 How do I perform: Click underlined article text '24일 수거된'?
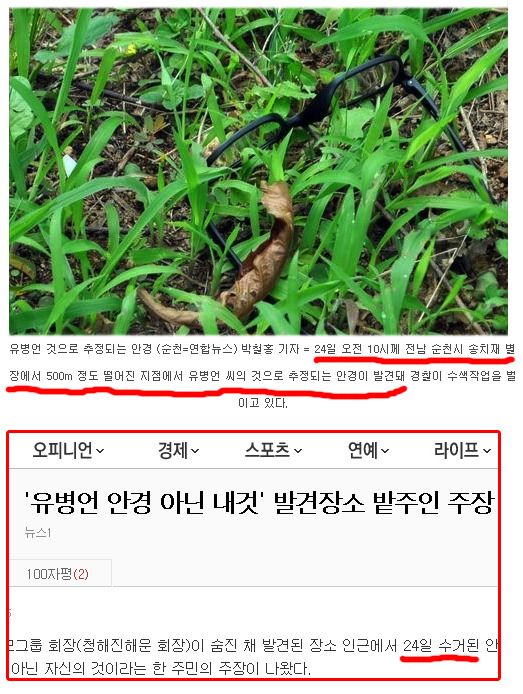tap(441, 646)
